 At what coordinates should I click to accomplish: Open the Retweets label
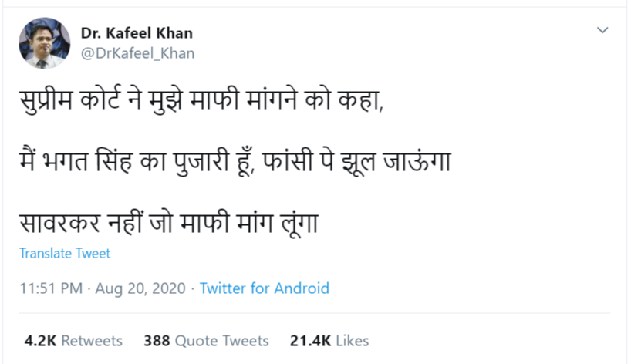(92, 340)
